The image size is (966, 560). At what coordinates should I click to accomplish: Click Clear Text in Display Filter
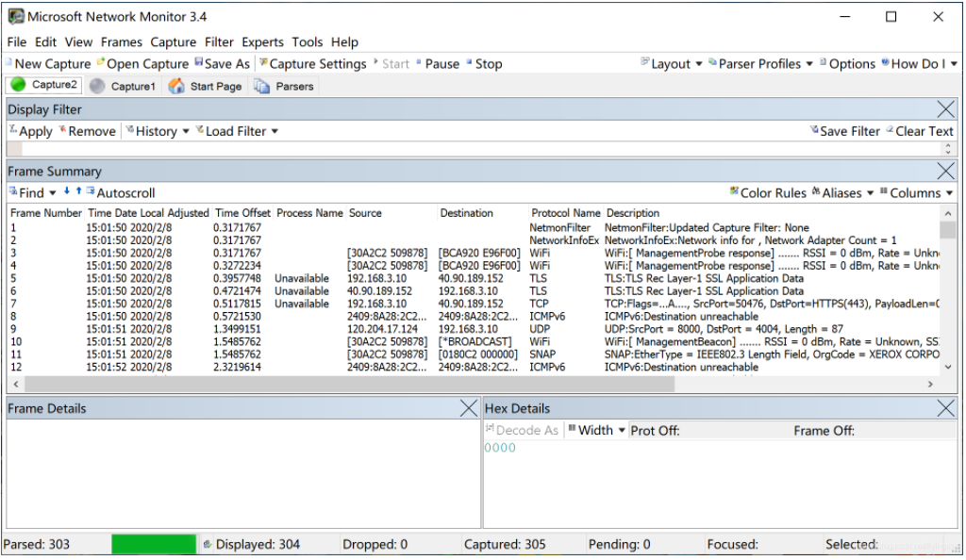click(919, 132)
